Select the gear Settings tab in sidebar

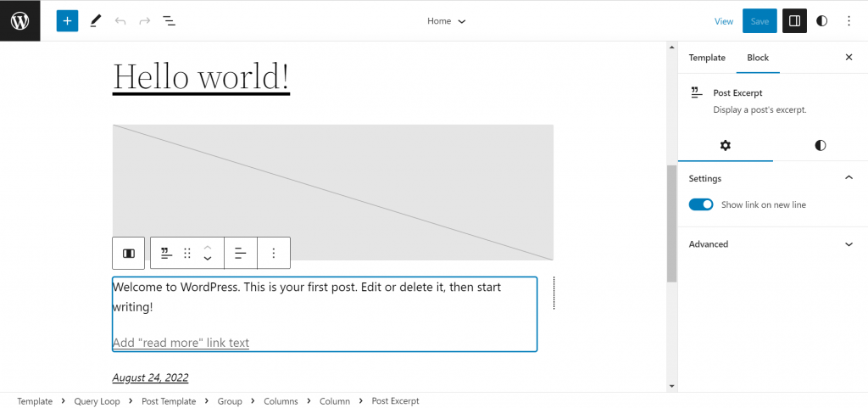pyautogui.click(x=726, y=146)
